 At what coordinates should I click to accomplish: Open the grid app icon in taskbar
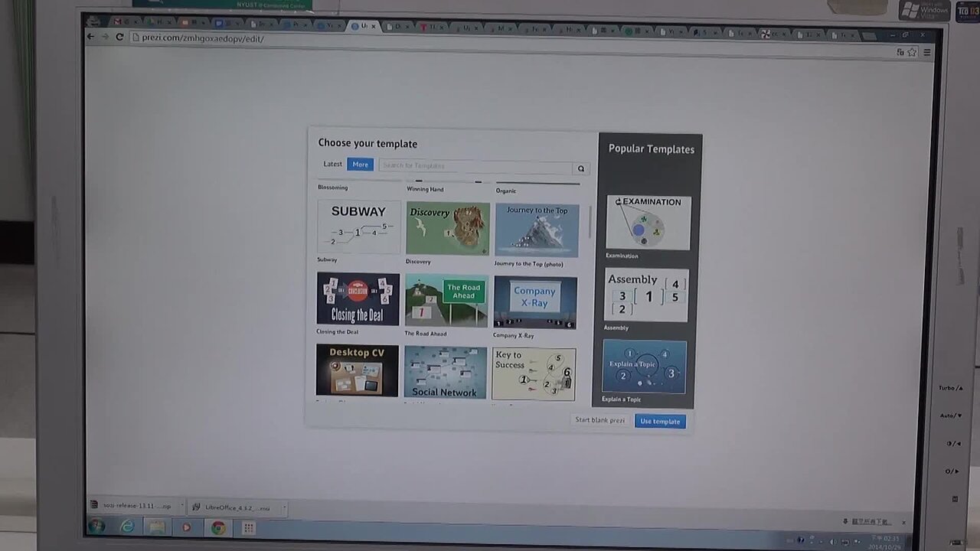(x=248, y=528)
